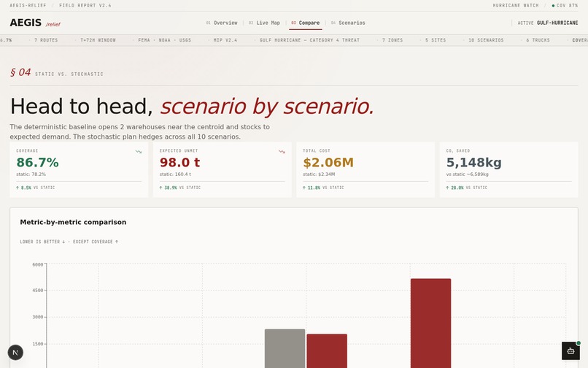Image resolution: width=588 pixels, height=368 pixels.
Task: Click the Expected Unmet trend icon
Action: coord(282,152)
